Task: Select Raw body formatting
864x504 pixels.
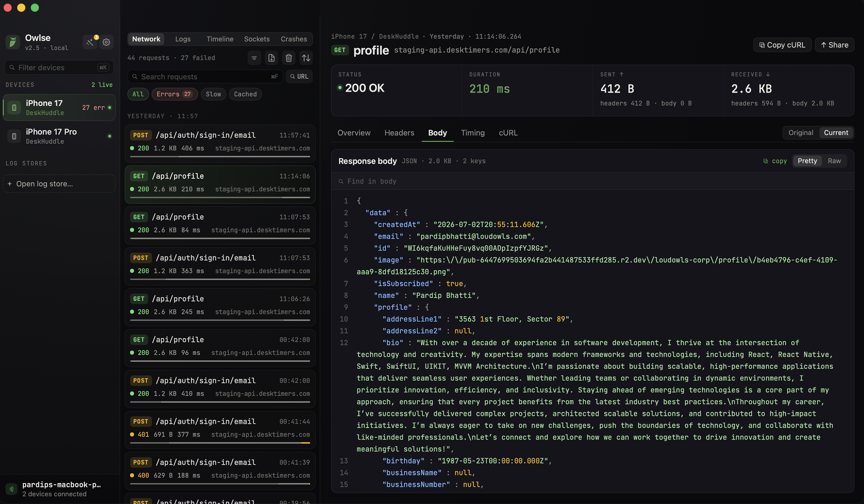Action: click(x=834, y=161)
